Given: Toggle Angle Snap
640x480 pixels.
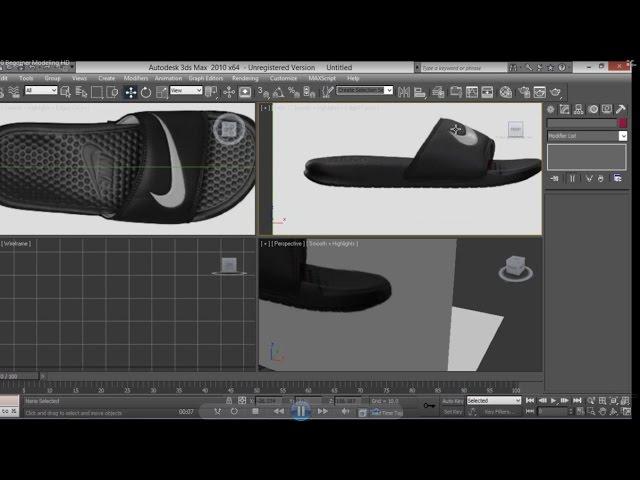Looking at the screenshot, I should point(278,92).
